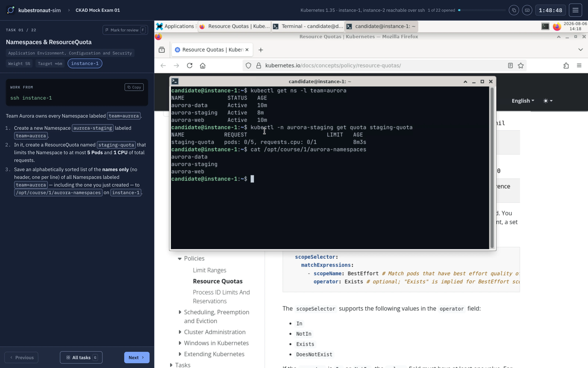Click the terminal icon in system tray
Viewport: 588px width, 368px height.
[545, 26]
